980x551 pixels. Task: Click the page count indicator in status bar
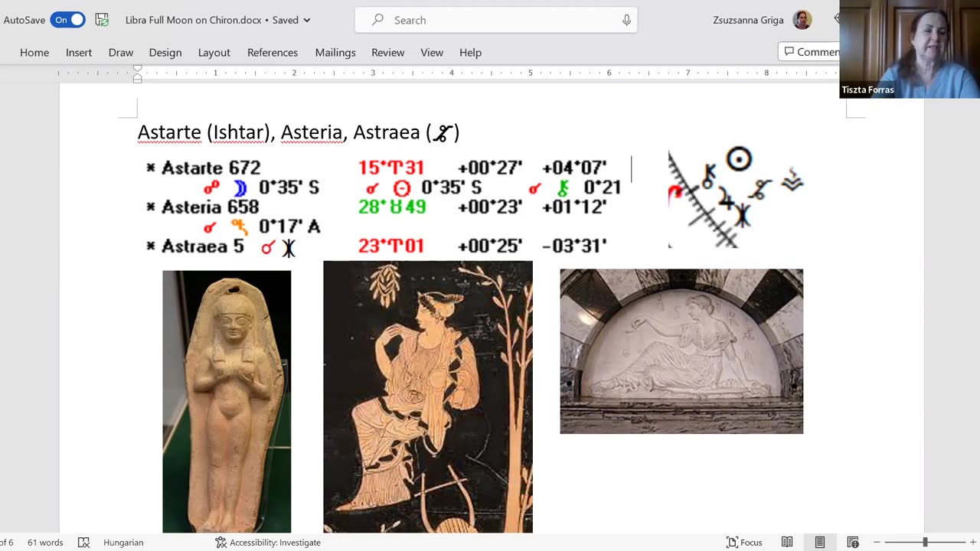pyautogui.click(x=7, y=543)
